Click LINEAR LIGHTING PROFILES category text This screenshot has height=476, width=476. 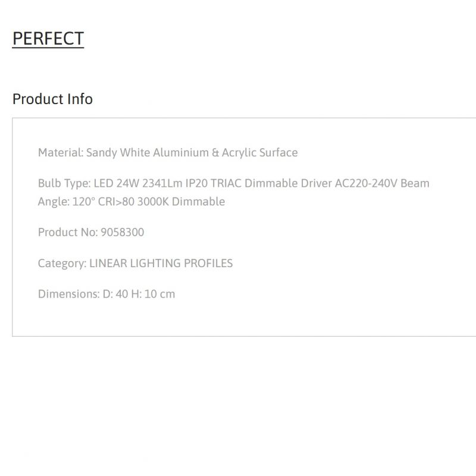point(161,263)
